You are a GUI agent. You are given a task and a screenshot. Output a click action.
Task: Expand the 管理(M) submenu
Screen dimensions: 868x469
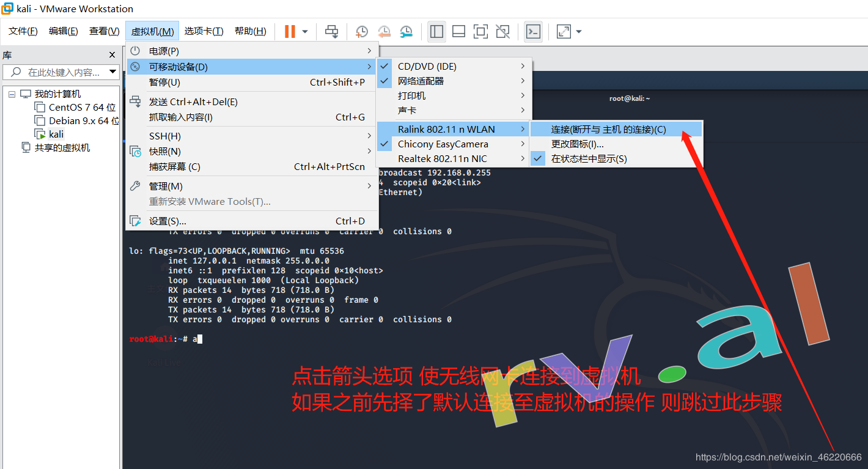pyautogui.click(x=252, y=186)
